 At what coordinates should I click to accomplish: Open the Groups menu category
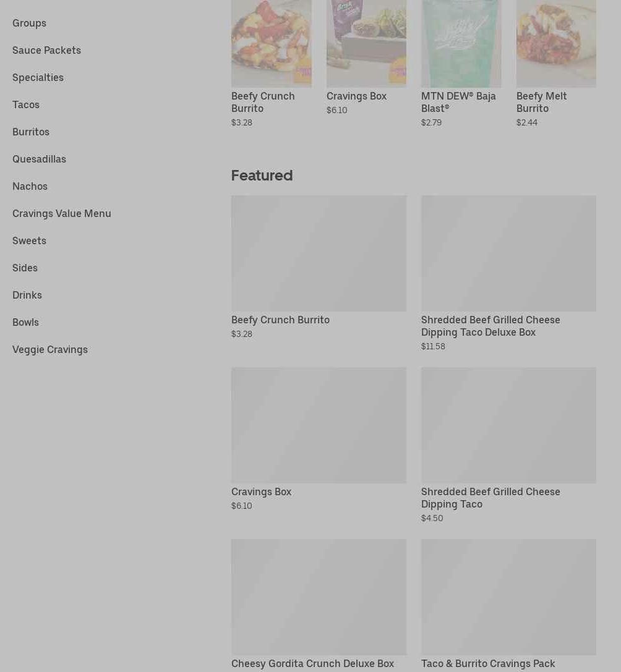pyautogui.click(x=29, y=23)
